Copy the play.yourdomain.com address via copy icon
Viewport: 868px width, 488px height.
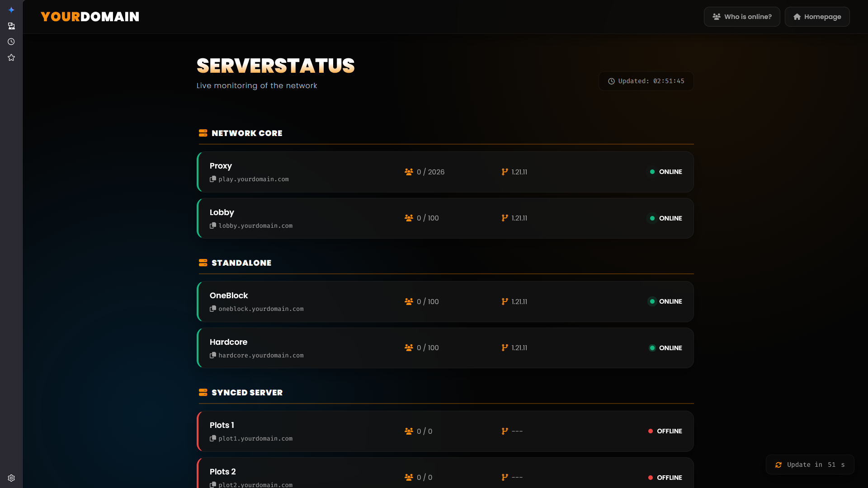(x=213, y=179)
